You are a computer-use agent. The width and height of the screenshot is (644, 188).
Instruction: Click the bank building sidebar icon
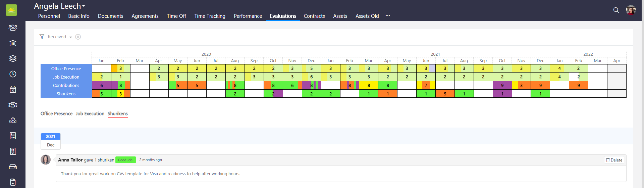click(x=13, y=43)
